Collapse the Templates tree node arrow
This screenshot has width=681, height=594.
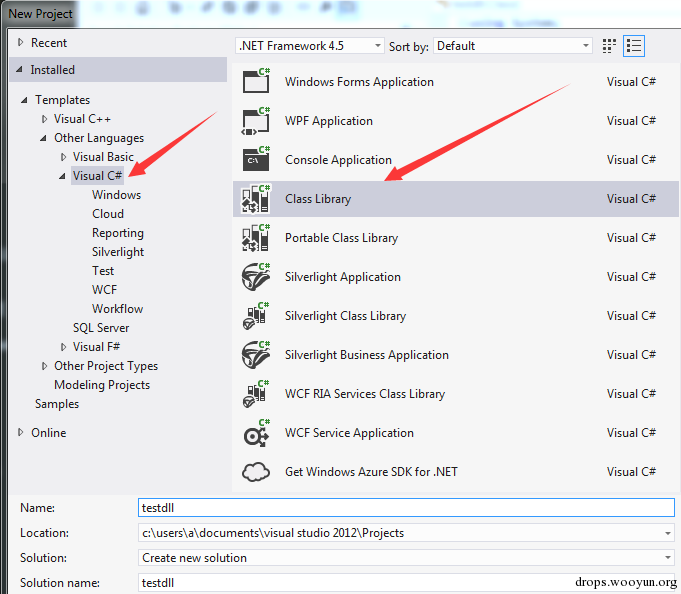[x=24, y=100]
